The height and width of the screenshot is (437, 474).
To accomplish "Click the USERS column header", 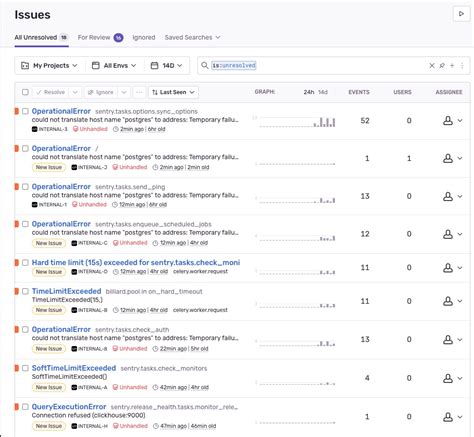I will (402, 92).
